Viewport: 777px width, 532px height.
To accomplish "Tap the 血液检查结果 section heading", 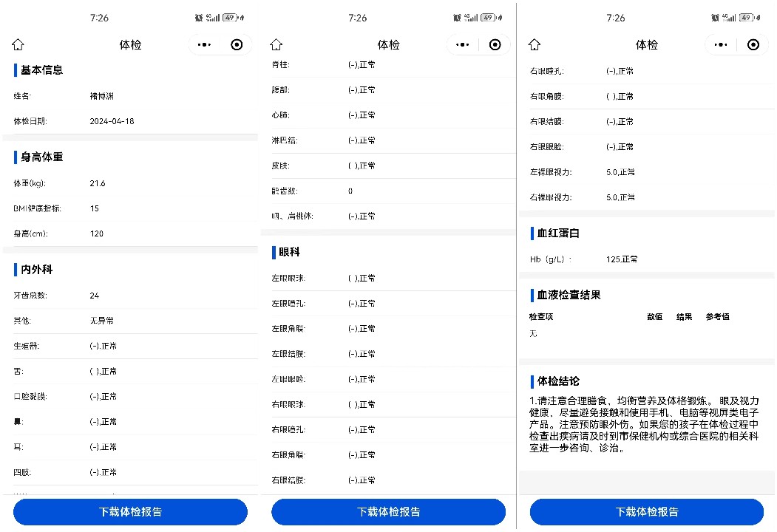I will pyautogui.click(x=569, y=295).
